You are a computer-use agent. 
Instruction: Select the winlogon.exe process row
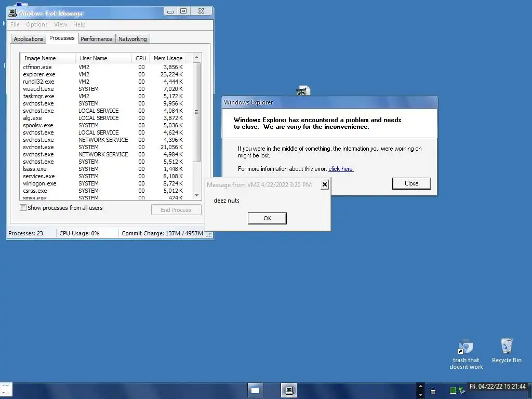click(106, 183)
